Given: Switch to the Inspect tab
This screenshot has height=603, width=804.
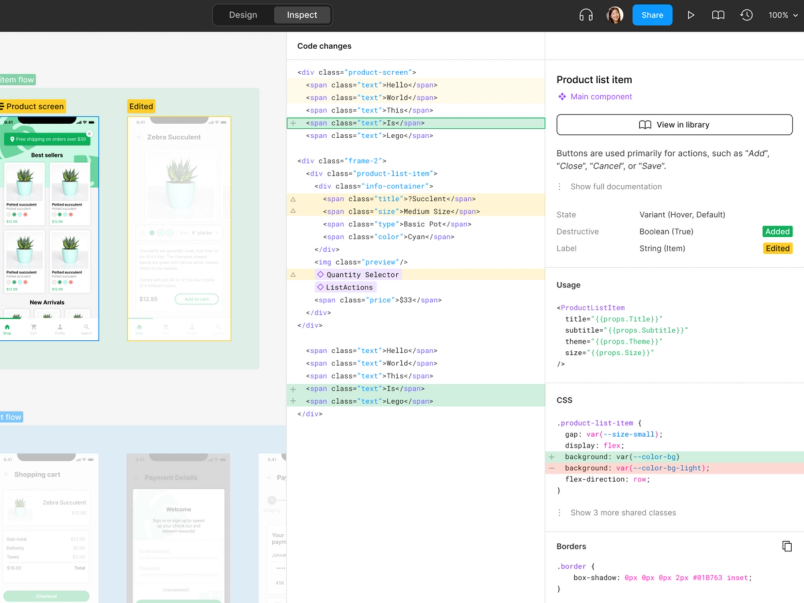Looking at the screenshot, I should tap(300, 15).
